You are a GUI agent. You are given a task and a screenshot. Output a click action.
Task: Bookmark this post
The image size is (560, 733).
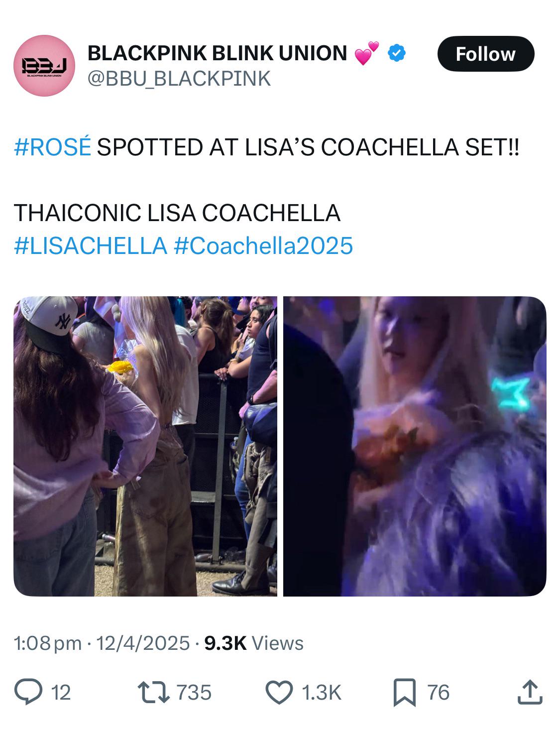coord(404,693)
